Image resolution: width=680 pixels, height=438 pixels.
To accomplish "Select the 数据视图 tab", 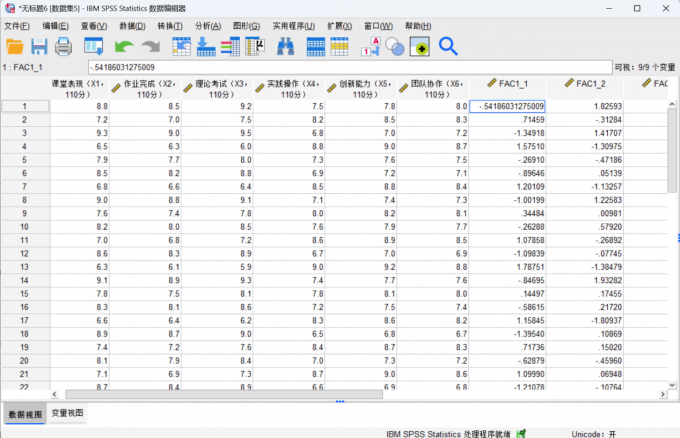I will pyautogui.click(x=24, y=412).
